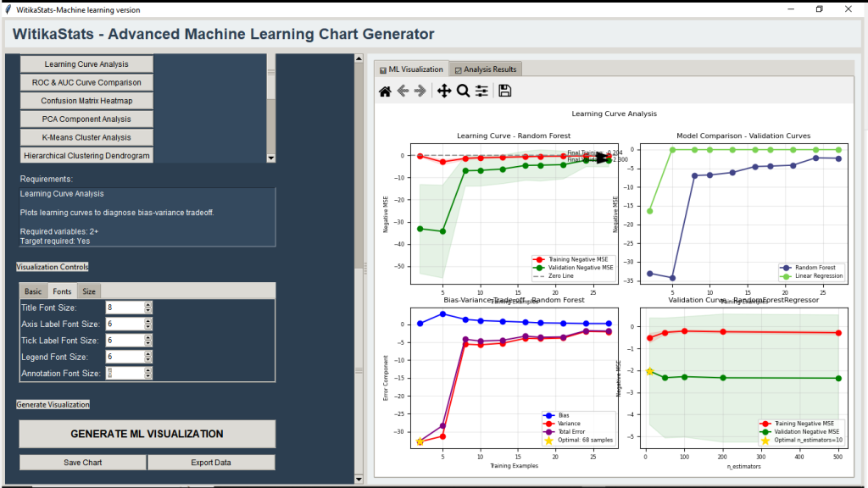Go forward to next plot view
Viewport: 868px width, 488px height.
[420, 91]
